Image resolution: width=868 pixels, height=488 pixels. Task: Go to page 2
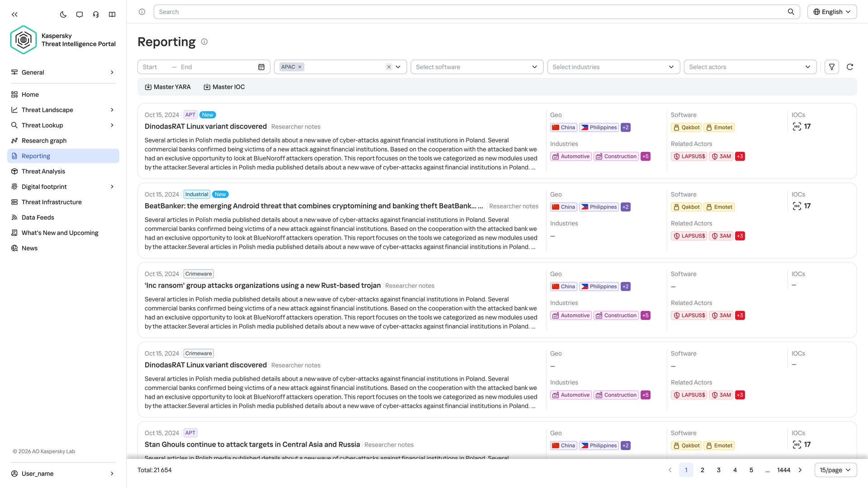click(x=703, y=470)
